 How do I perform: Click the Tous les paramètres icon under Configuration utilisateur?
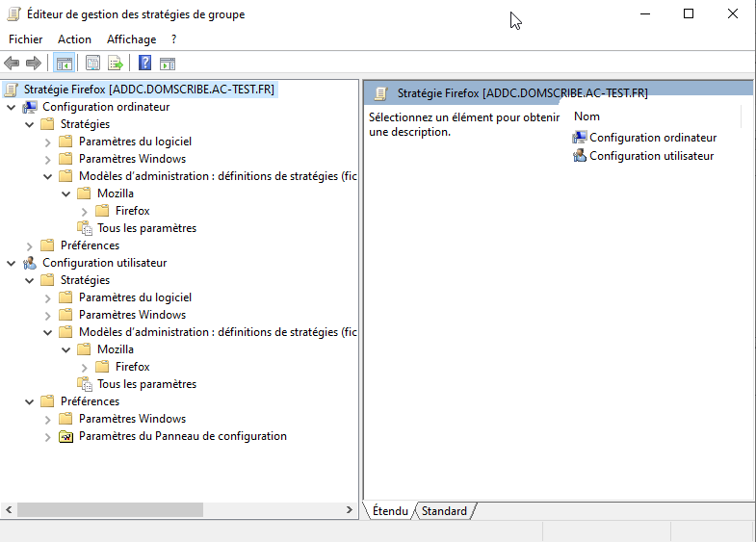click(x=85, y=384)
